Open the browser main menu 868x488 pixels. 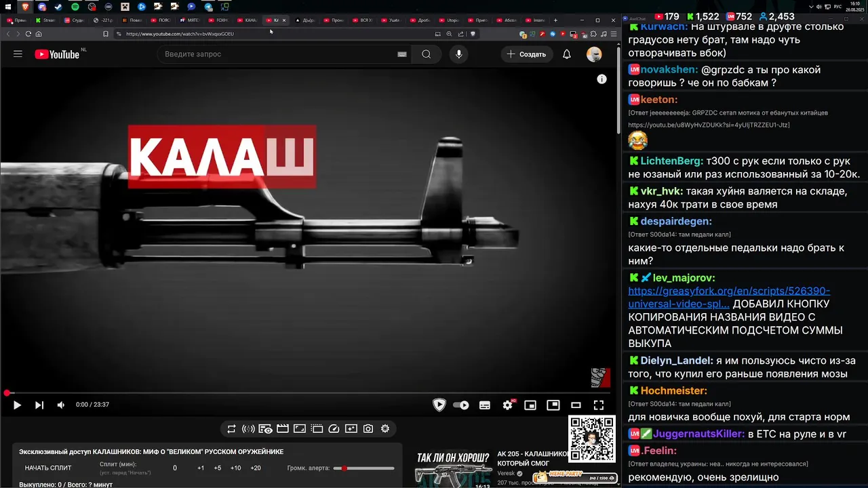click(x=613, y=34)
